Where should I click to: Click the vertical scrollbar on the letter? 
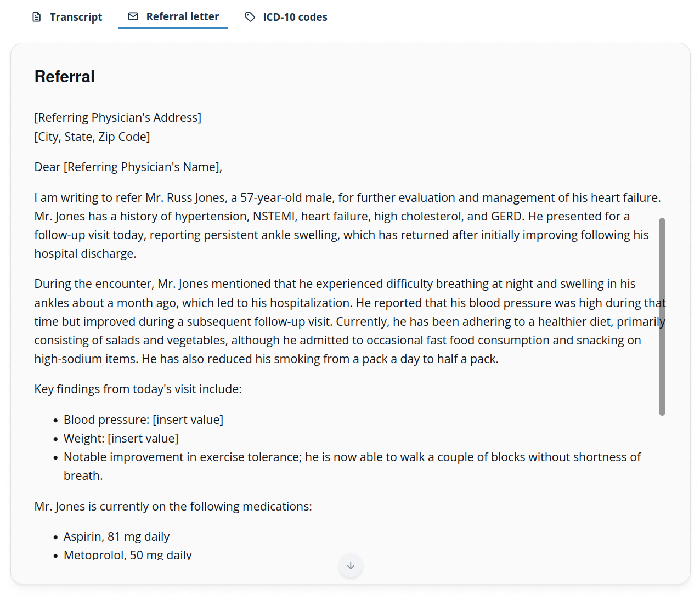[x=662, y=315]
